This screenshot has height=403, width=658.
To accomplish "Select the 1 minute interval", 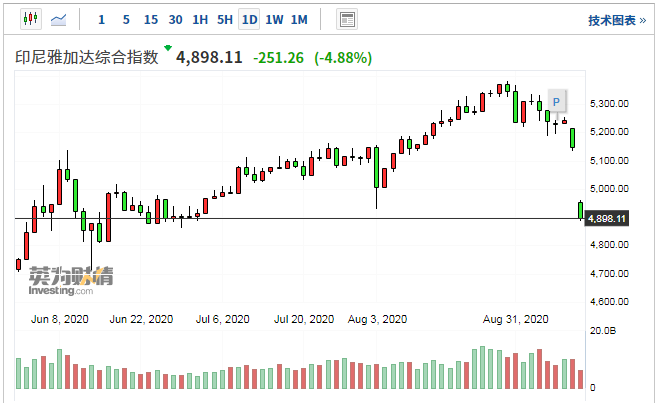I will click(100, 19).
